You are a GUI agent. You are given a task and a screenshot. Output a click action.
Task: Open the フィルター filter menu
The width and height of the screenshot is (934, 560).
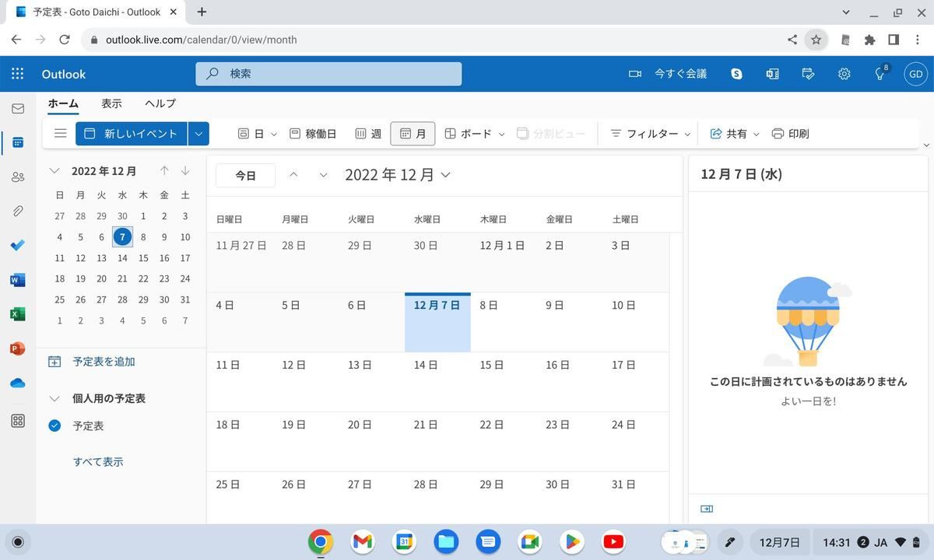[650, 134]
